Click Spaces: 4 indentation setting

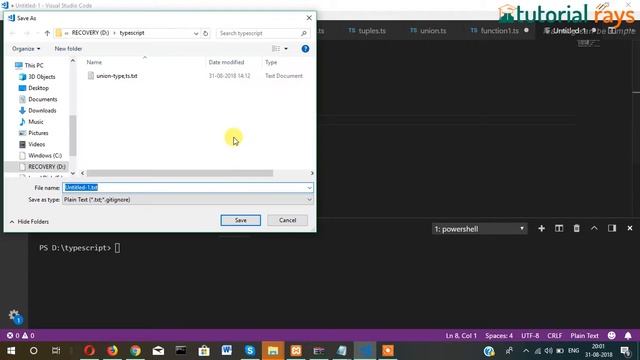point(499,336)
